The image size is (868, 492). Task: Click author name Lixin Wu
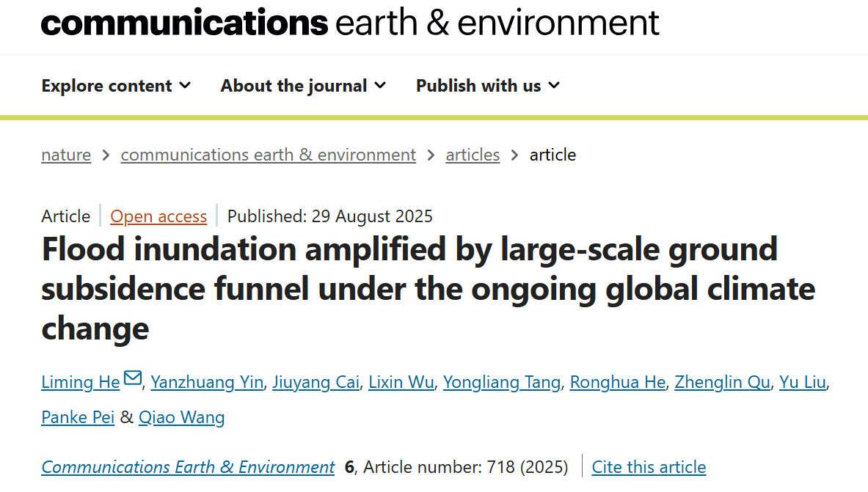[x=401, y=382]
